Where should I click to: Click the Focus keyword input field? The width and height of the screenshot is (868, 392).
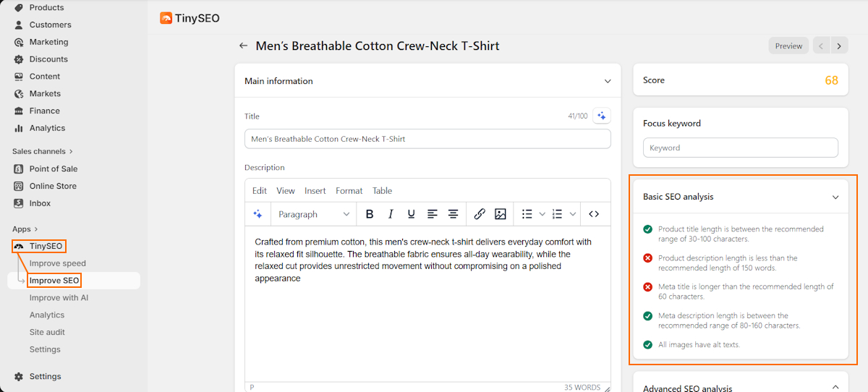pyautogui.click(x=740, y=148)
